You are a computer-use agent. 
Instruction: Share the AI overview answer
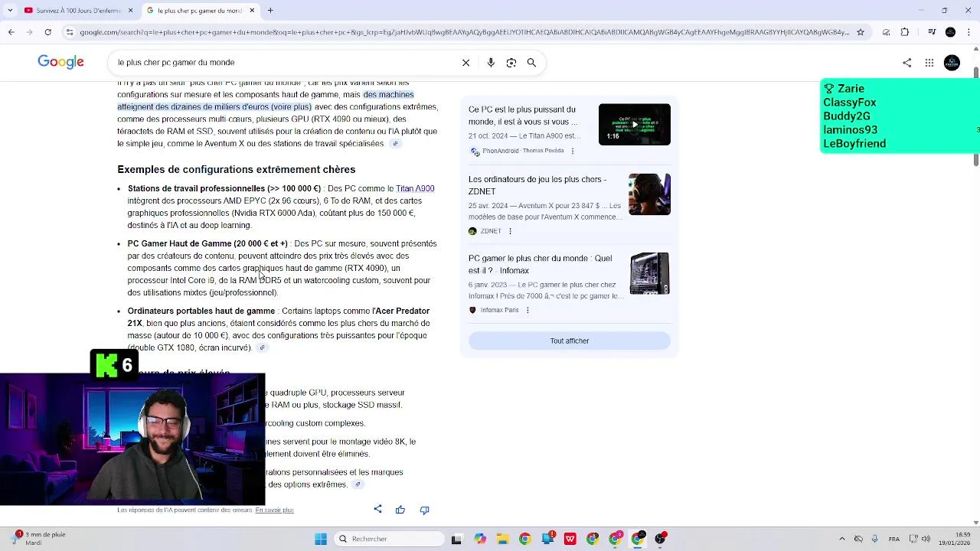377,510
